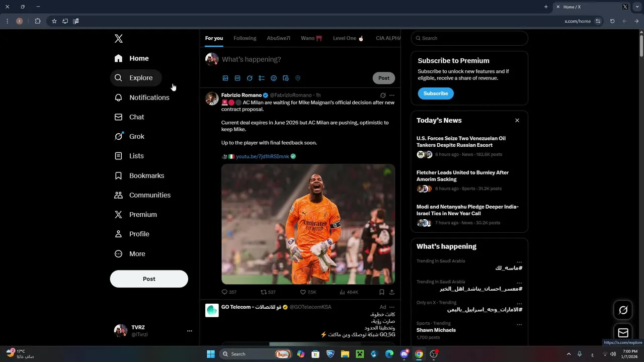Open Windows Start menu
The image size is (644, 362).
tap(211, 354)
